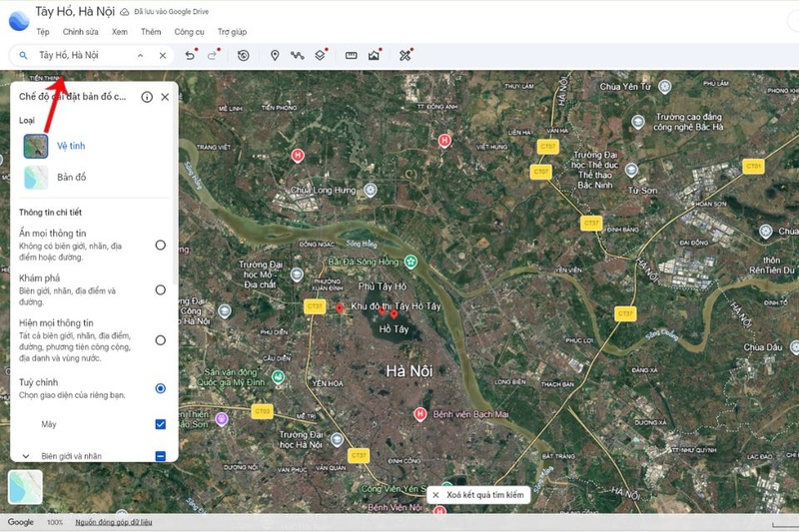Toggle the Biên giới và nhãn checkbox

tap(161, 456)
